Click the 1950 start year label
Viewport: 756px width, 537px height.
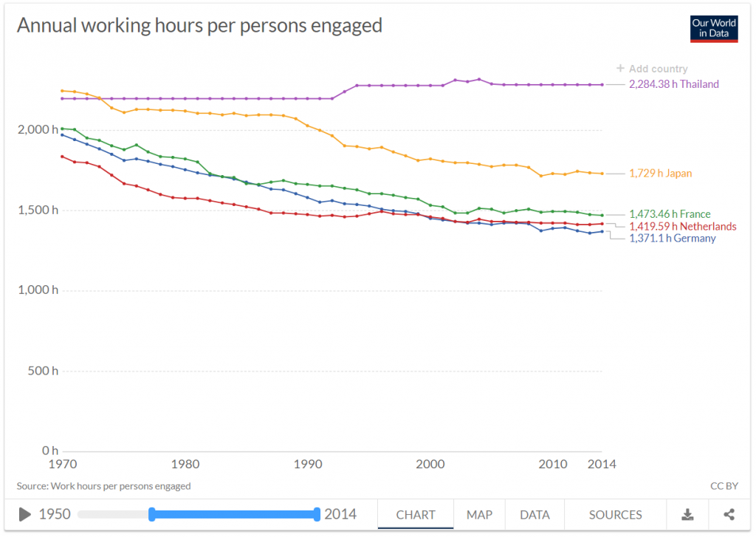coord(55,514)
